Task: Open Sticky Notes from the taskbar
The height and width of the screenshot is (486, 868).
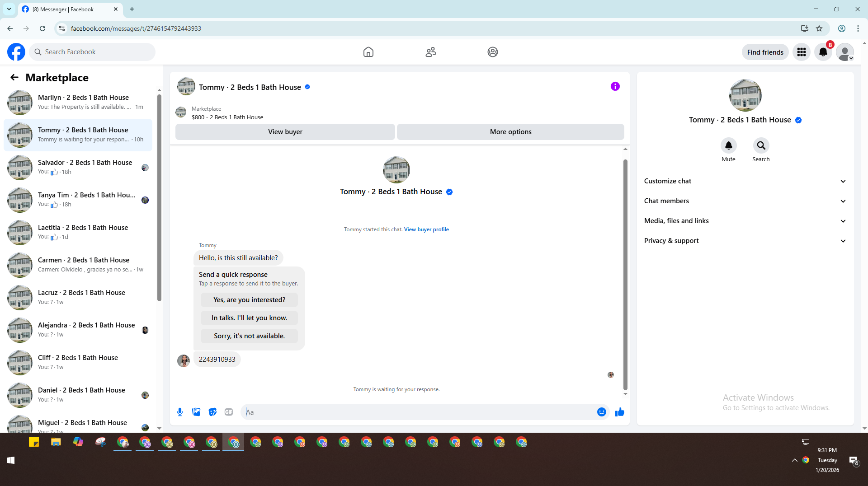Action: (34, 442)
